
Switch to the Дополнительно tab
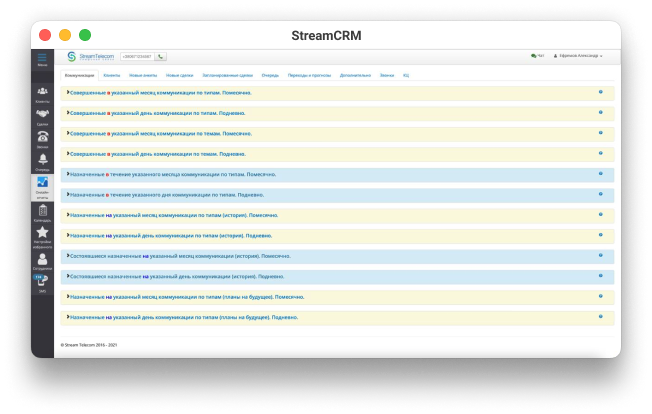coord(355,75)
